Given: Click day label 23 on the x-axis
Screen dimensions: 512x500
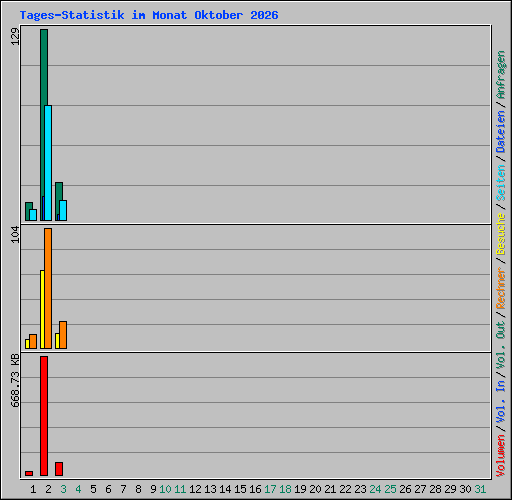Looking at the screenshot, I should [x=360, y=489].
